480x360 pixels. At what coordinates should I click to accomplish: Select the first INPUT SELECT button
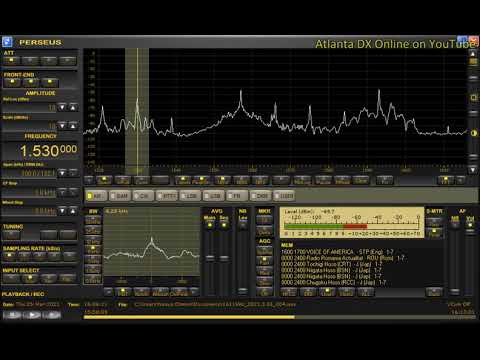11,278
